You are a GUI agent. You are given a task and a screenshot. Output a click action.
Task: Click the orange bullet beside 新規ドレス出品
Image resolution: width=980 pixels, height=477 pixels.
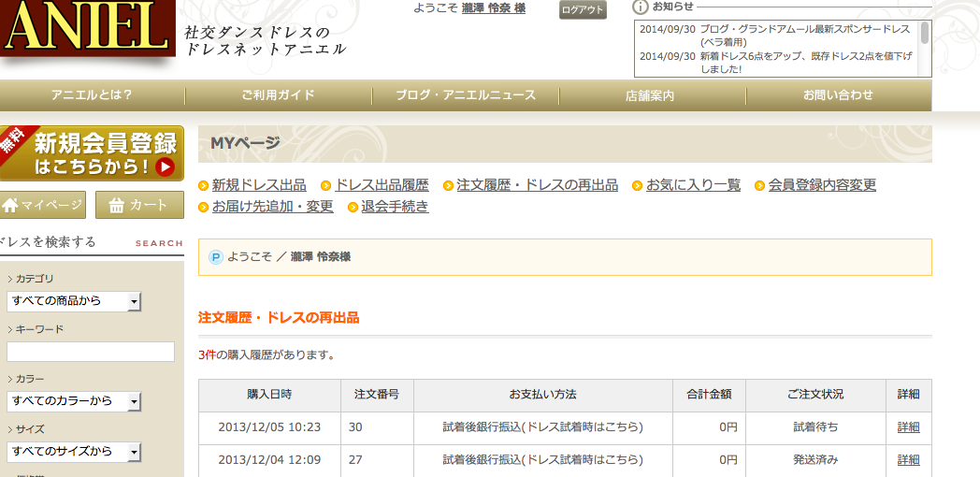pyautogui.click(x=203, y=186)
